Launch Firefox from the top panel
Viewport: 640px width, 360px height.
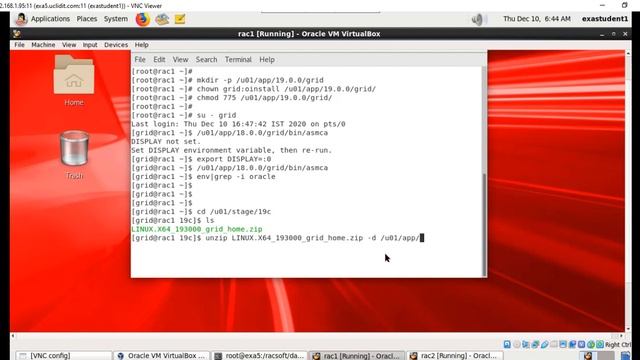click(142, 19)
